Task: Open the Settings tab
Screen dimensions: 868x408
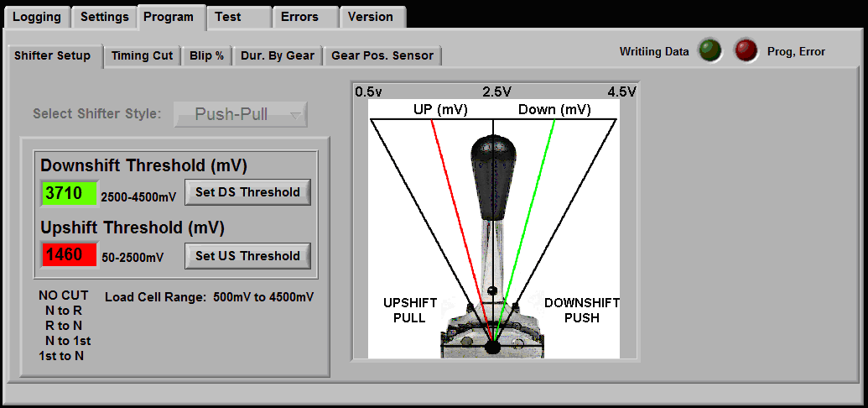Action: pos(105,17)
